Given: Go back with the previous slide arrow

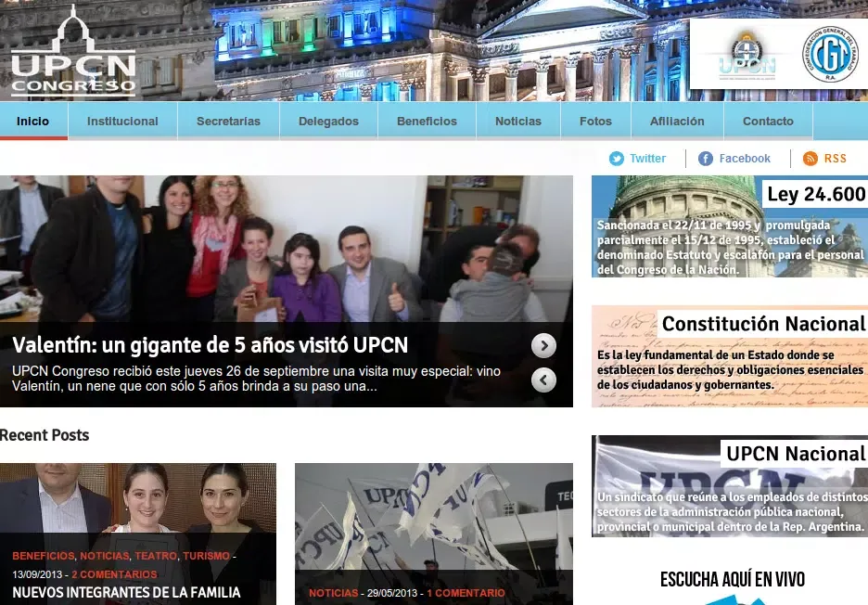Looking at the screenshot, I should pos(543,380).
